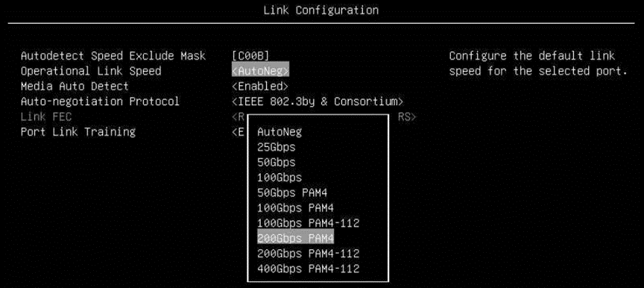Image resolution: width=644 pixels, height=288 pixels.
Task: Select AutoNeg in the speed popup list
Action: pyautogui.click(x=280, y=132)
